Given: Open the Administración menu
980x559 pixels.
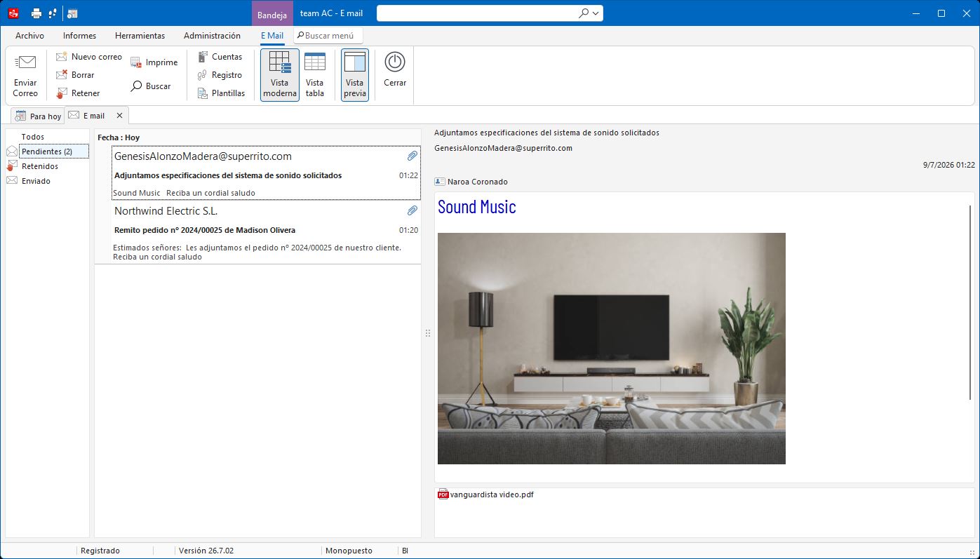Looking at the screenshot, I should [212, 36].
